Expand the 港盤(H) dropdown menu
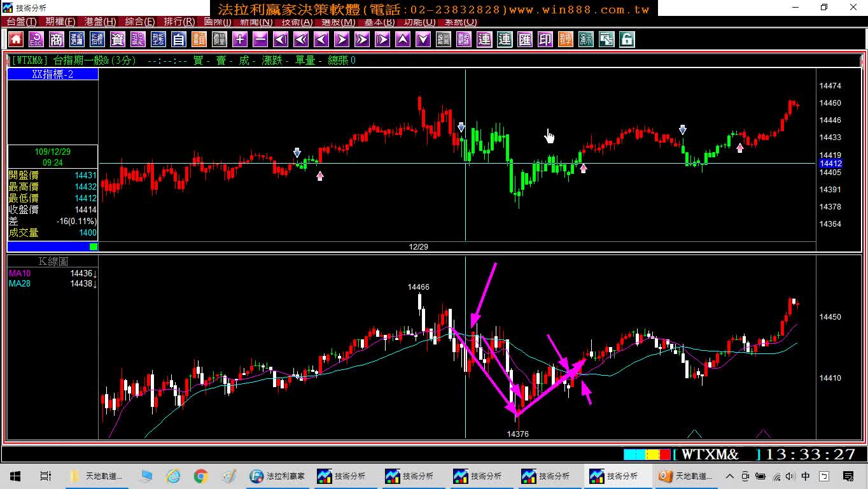 (x=100, y=22)
